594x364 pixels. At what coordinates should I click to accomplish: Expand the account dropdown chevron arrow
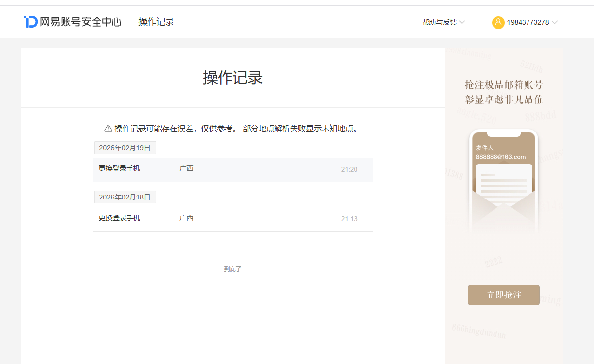tap(555, 22)
